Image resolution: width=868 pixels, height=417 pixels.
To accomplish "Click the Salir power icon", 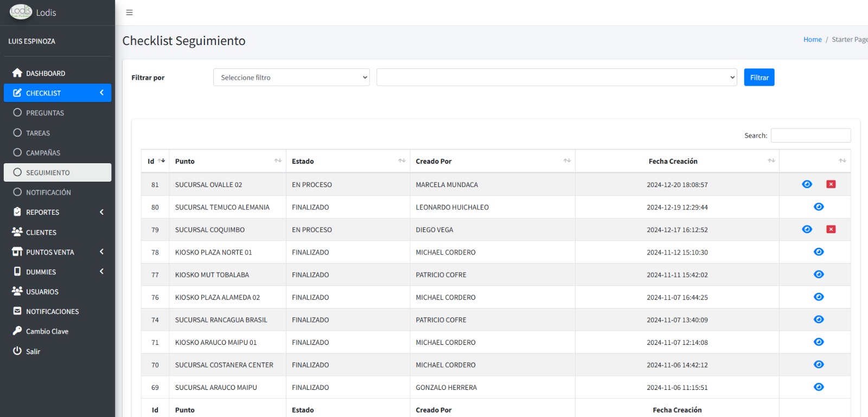I will (x=17, y=351).
